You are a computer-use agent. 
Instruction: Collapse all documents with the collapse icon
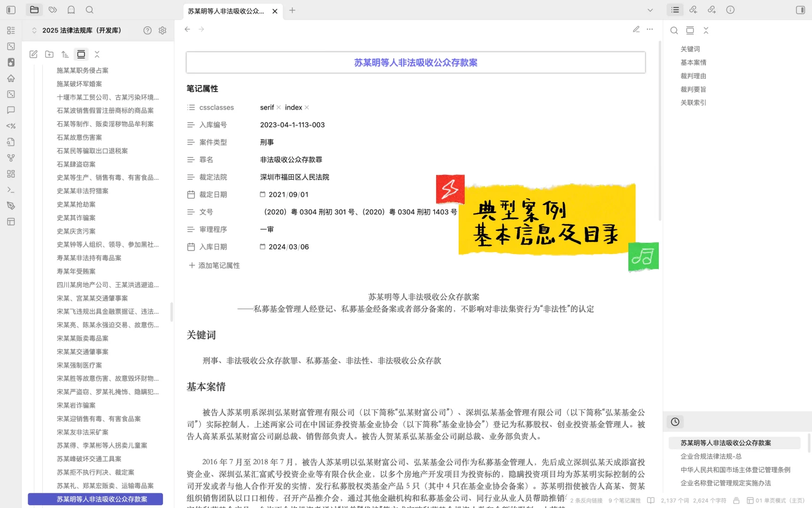(x=97, y=54)
